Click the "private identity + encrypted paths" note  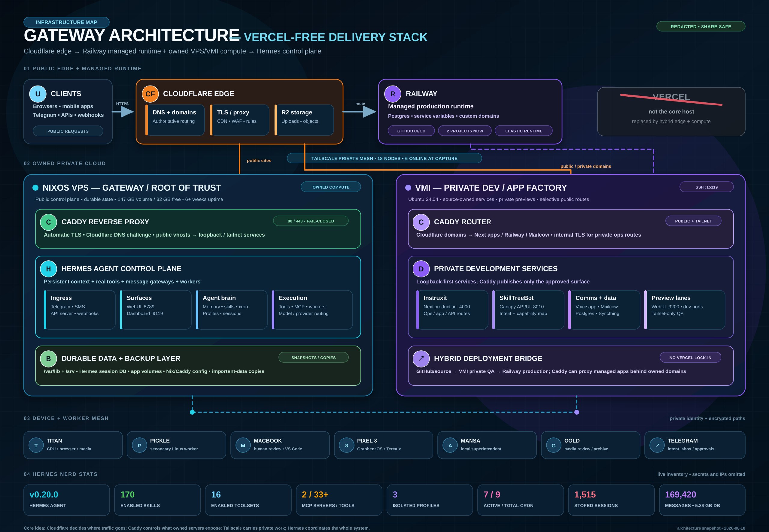point(707,418)
